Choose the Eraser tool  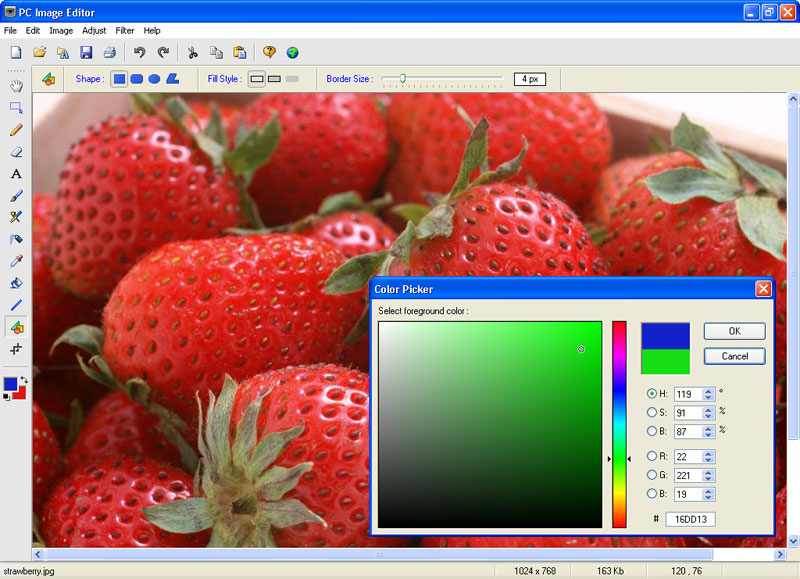[16, 152]
